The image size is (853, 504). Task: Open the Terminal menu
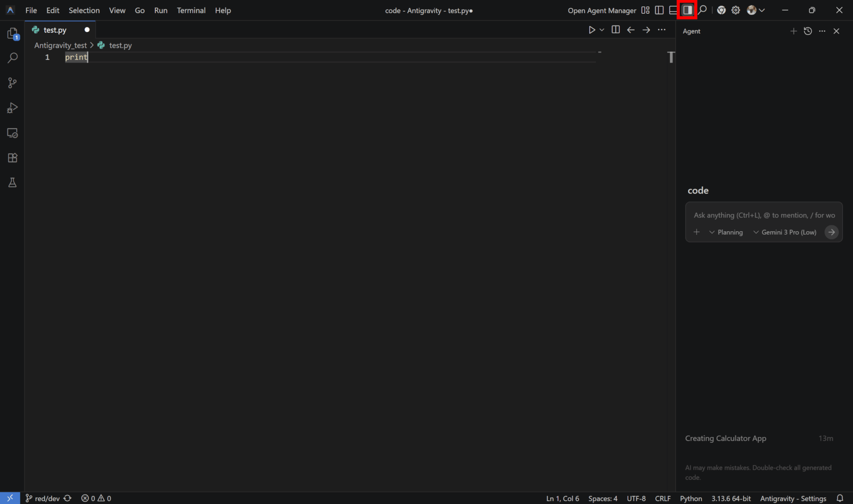point(191,10)
